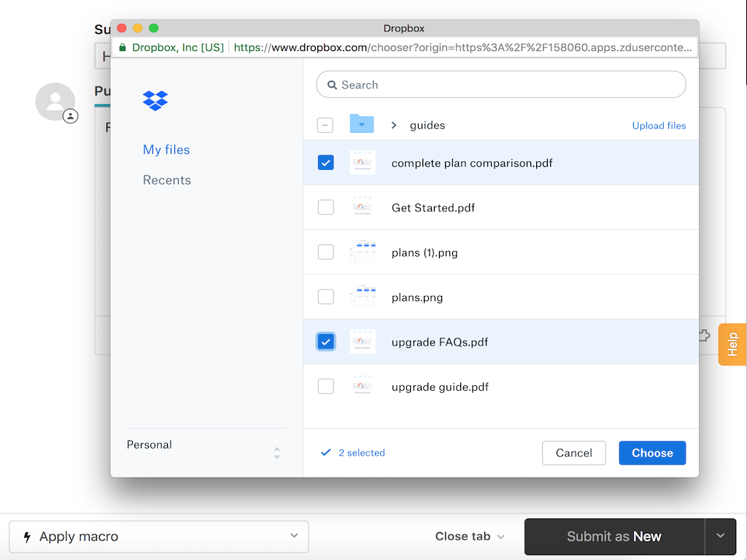Select My files in sidebar
The height and width of the screenshot is (560, 747).
tap(166, 150)
